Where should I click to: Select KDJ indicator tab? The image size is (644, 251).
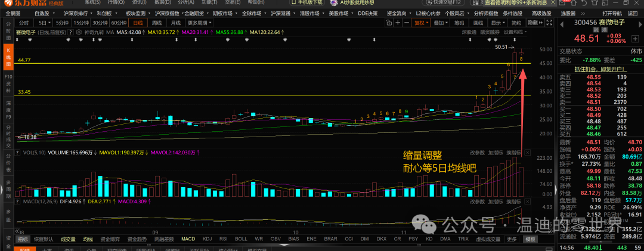208,239
